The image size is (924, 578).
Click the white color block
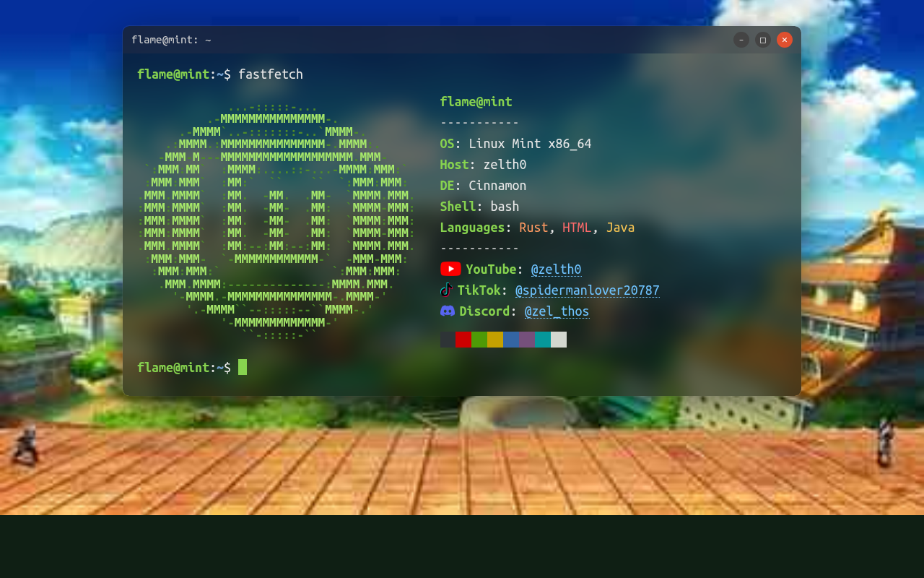click(559, 340)
